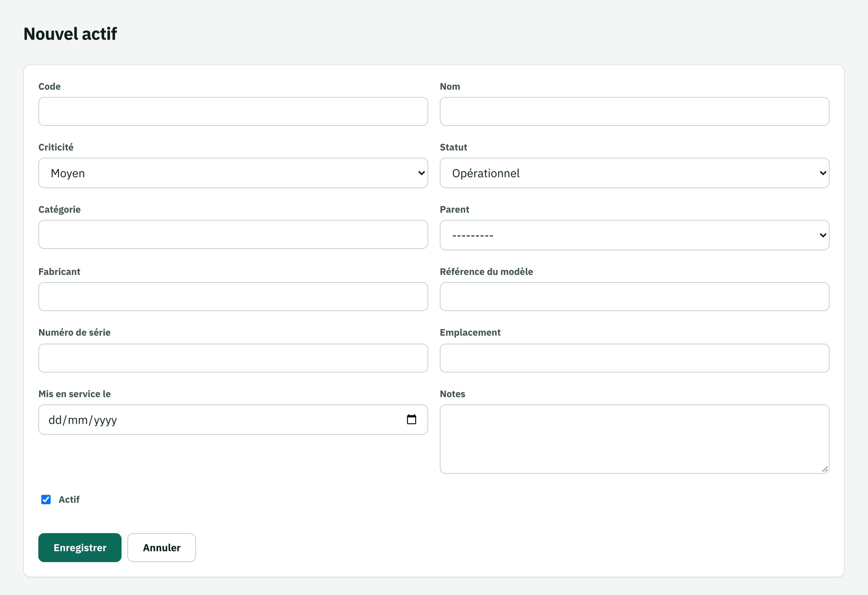
Task: Click the Annuler button
Action: pyautogui.click(x=162, y=548)
